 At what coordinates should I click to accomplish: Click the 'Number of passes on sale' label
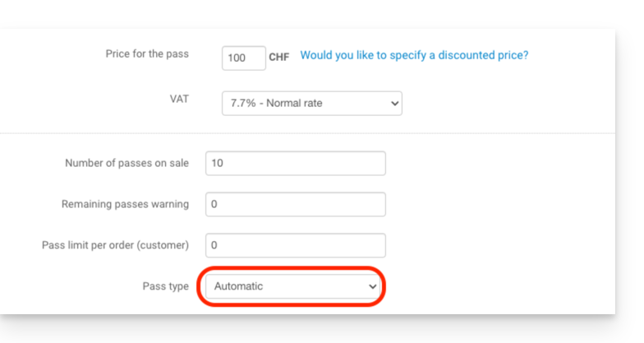[126, 163]
